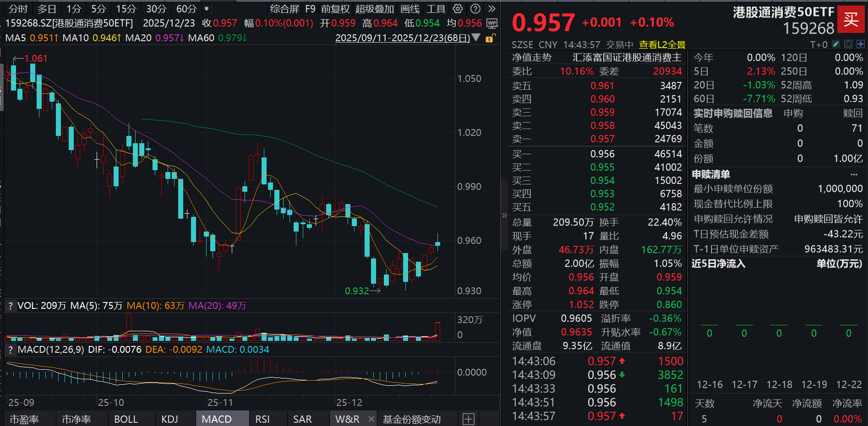Open VOL indicator help question mark

click(x=10, y=306)
